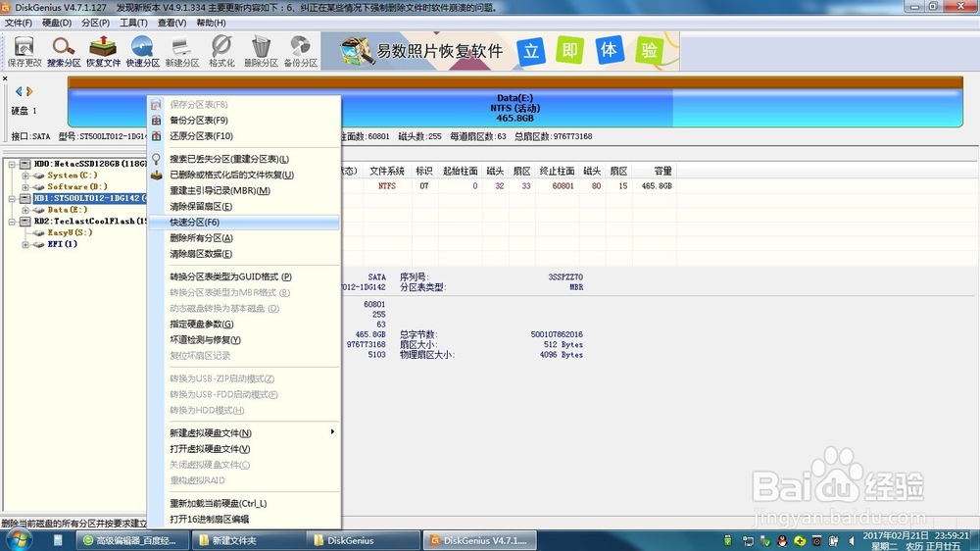Select EasyU(S:) in disk tree
Screen dimensions: 980x551
70,232
